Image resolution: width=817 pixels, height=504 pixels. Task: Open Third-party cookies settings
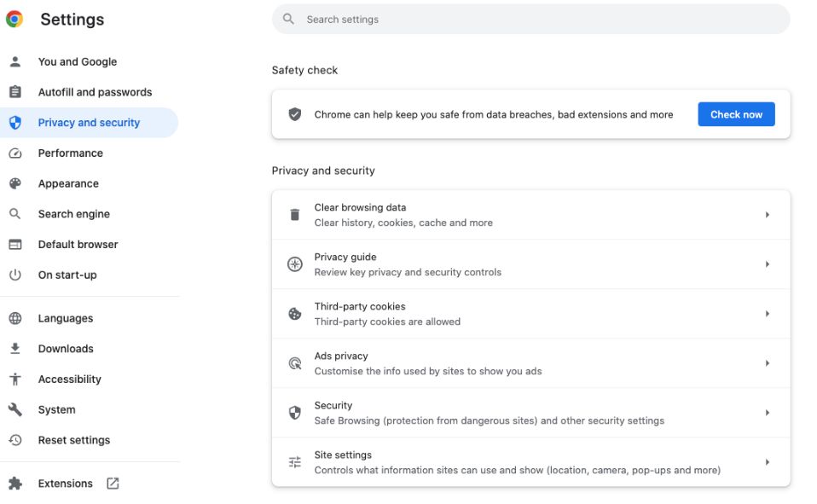(x=531, y=314)
